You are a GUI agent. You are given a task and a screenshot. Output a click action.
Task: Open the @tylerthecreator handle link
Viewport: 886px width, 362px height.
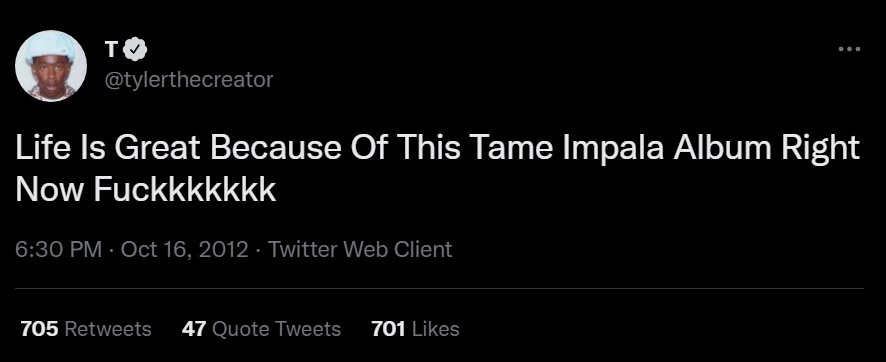(x=189, y=80)
